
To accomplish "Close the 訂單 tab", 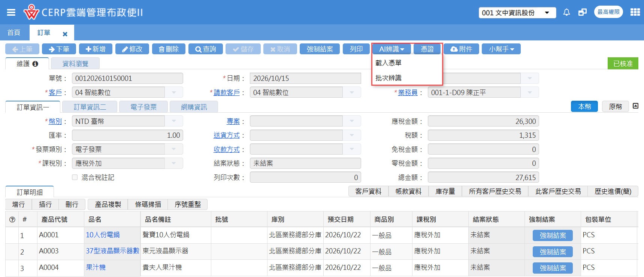I will point(65,34).
